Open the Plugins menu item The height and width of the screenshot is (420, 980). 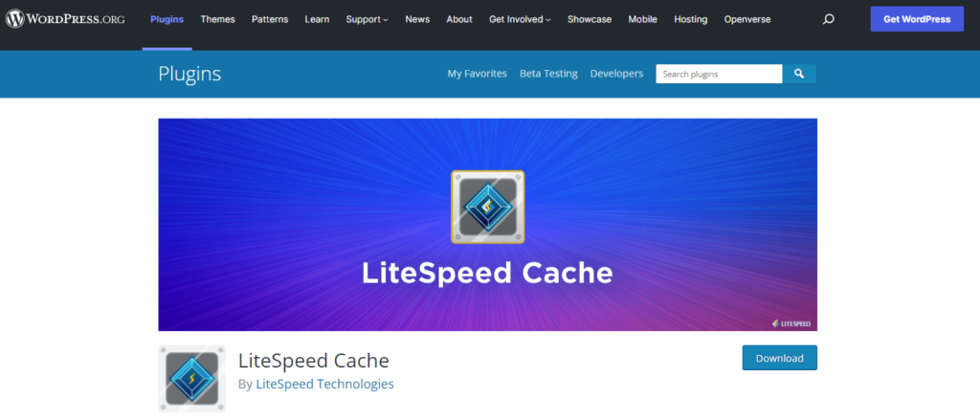coord(167,19)
